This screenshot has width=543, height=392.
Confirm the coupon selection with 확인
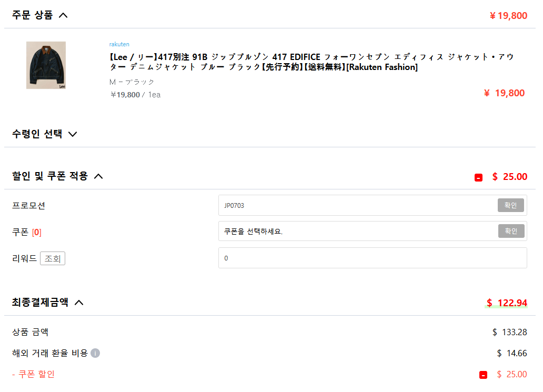tap(511, 231)
